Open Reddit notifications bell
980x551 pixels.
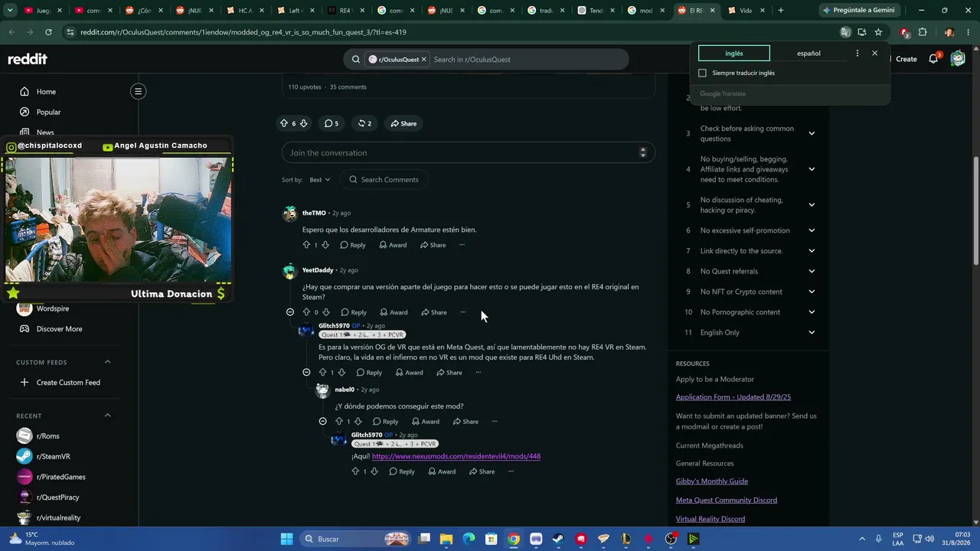coord(933,59)
